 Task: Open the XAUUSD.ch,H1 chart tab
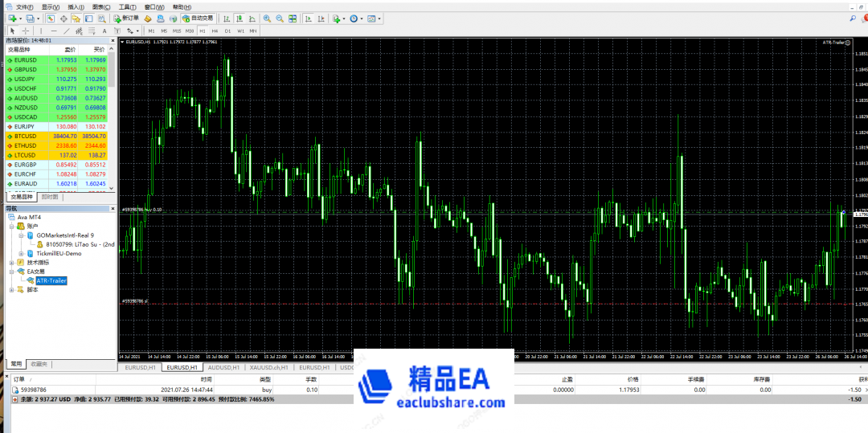click(x=268, y=367)
